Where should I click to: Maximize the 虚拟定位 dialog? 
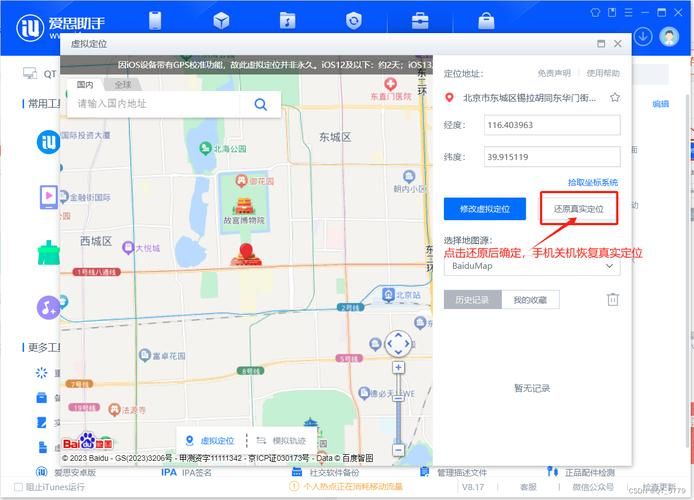tap(601, 44)
